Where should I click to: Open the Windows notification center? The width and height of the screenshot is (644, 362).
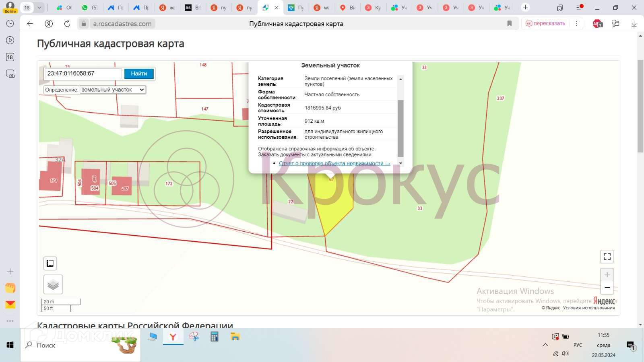click(631, 346)
